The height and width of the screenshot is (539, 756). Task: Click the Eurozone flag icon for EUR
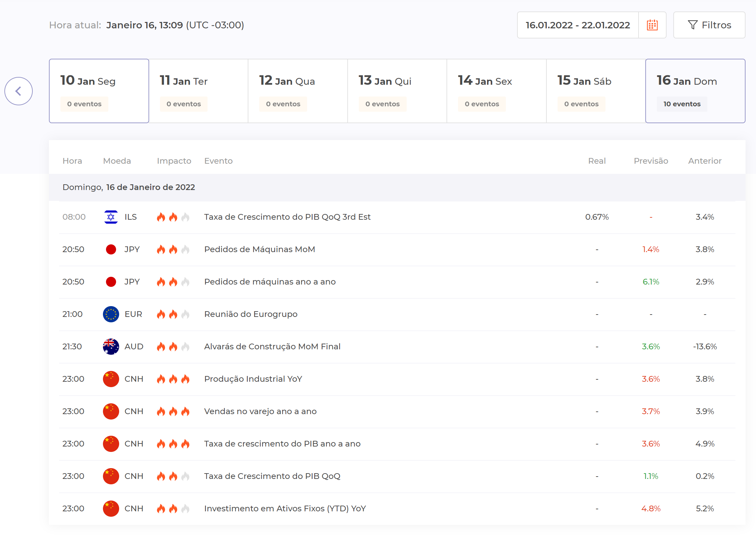[111, 314]
